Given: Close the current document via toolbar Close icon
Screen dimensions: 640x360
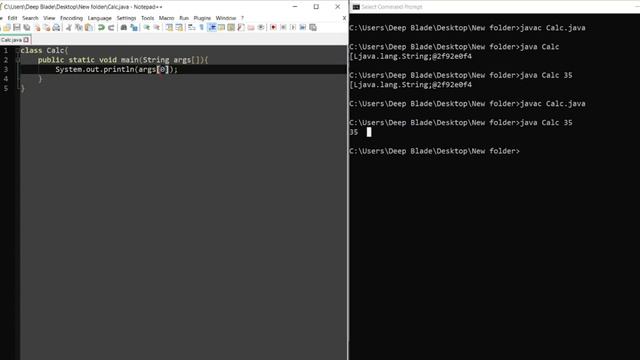Looking at the screenshot, I should tap(38, 27).
